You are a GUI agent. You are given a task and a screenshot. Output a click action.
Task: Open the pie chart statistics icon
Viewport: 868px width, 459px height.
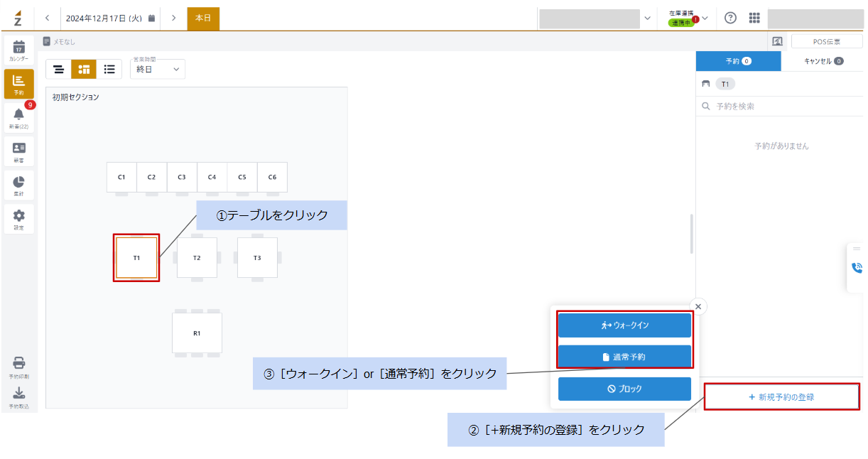tap(18, 185)
